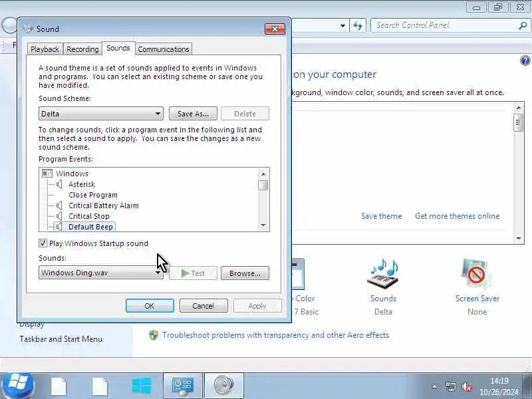Screen dimensions: 532x399
Task: Click the Browse... button
Action: click(x=245, y=273)
